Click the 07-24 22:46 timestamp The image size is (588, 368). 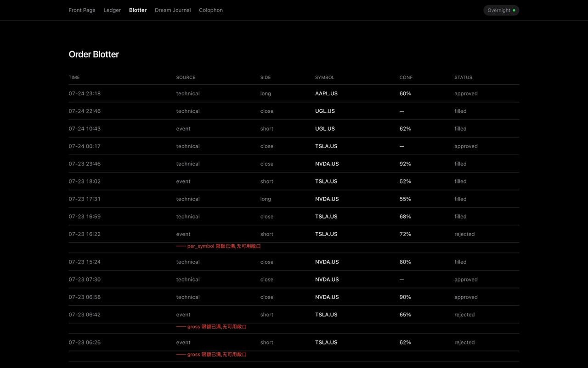coord(85,111)
